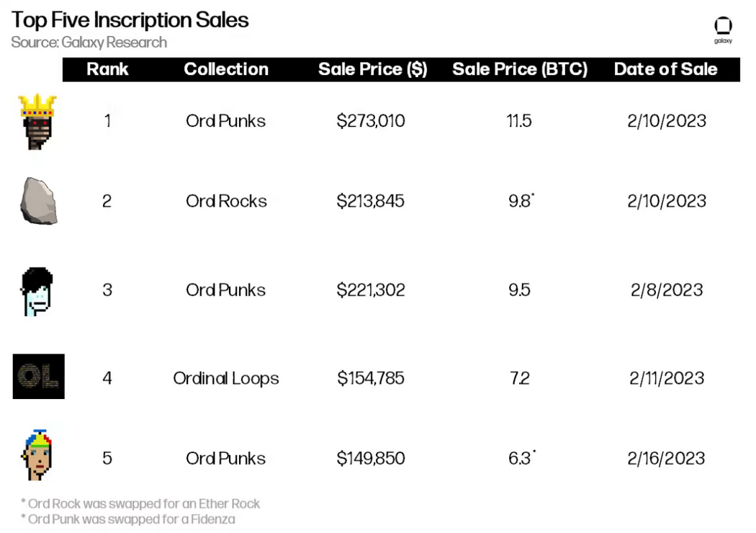
Task: Click the gray Ord Rock image
Action: pos(39,201)
